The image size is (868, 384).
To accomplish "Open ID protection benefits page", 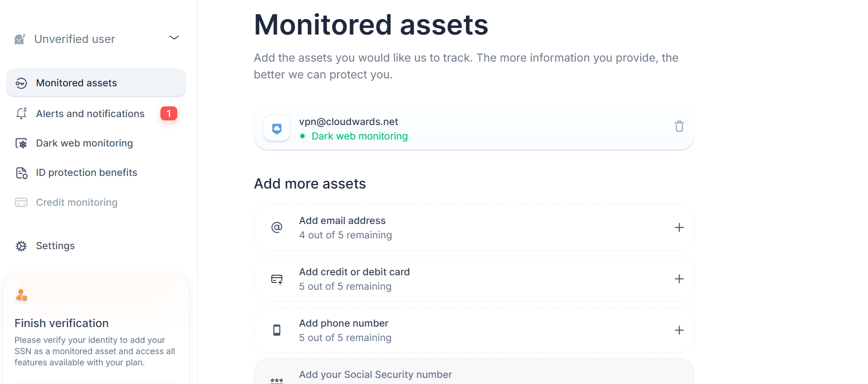I will tap(86, 173).
